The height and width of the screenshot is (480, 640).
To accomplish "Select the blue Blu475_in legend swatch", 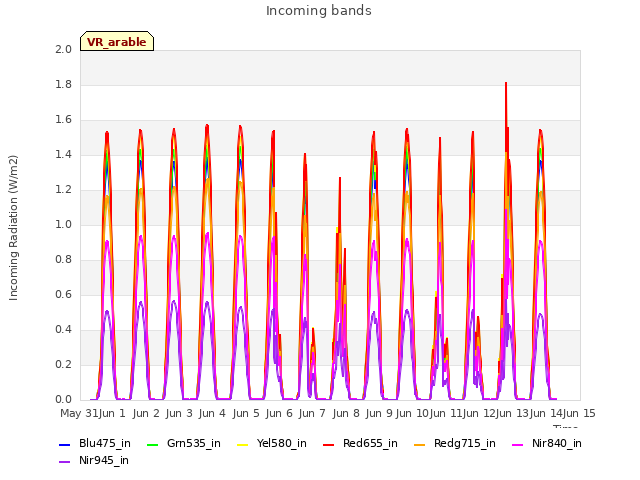I will pyautogui.click(x=64, y=444).
